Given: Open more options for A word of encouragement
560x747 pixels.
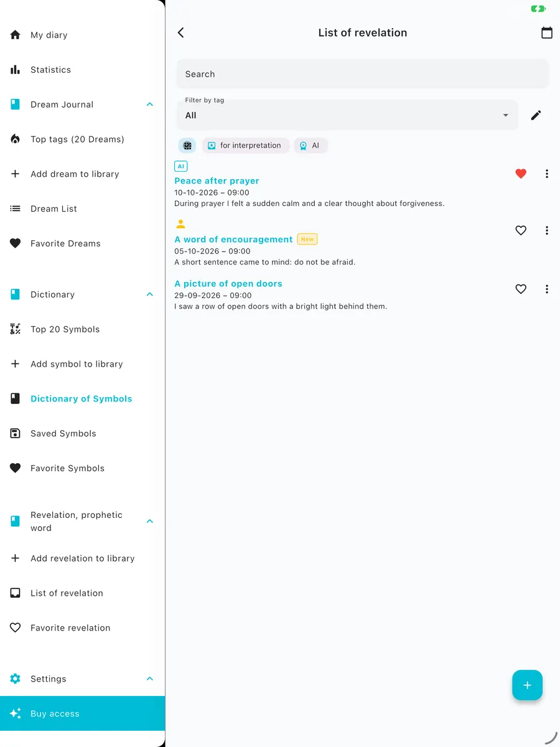Looking at the screenshot, I should point(547,230).
